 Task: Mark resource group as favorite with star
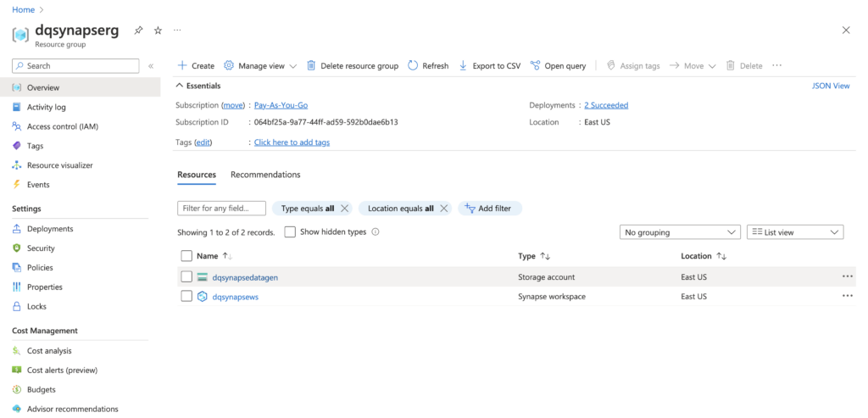158,30
